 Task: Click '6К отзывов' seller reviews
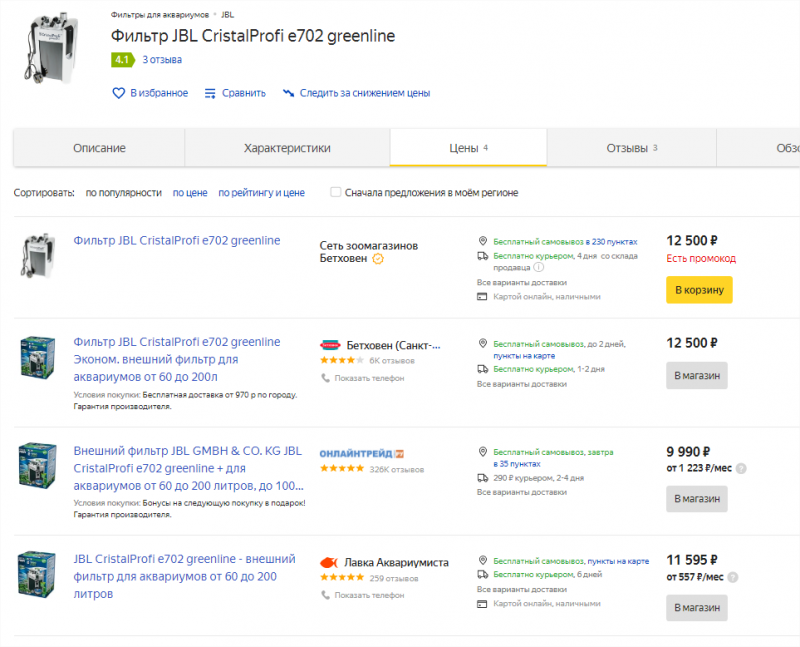[x=392, y=361]
